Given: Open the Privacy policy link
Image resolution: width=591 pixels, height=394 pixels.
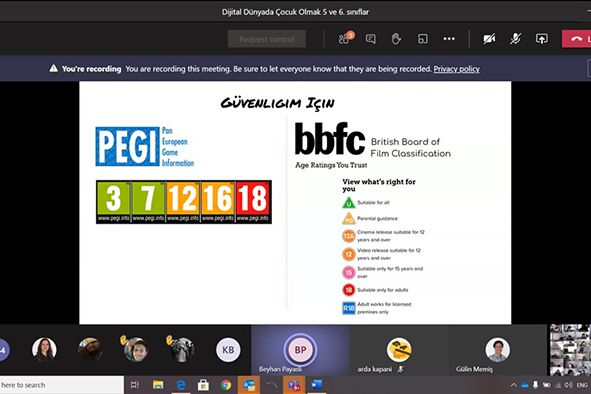Looking at the screenshot, I should tap(456, 69).
